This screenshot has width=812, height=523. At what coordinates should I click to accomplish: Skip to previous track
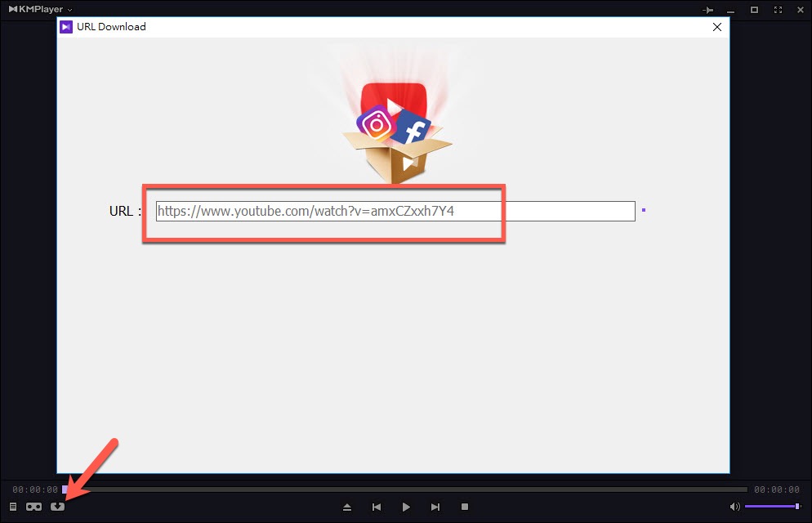point(377,507)
